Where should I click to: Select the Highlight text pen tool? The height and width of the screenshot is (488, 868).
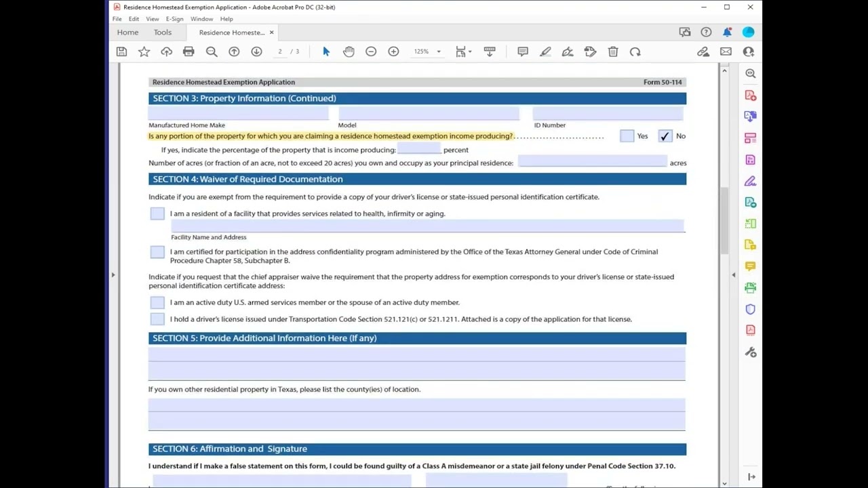point(545,52)
